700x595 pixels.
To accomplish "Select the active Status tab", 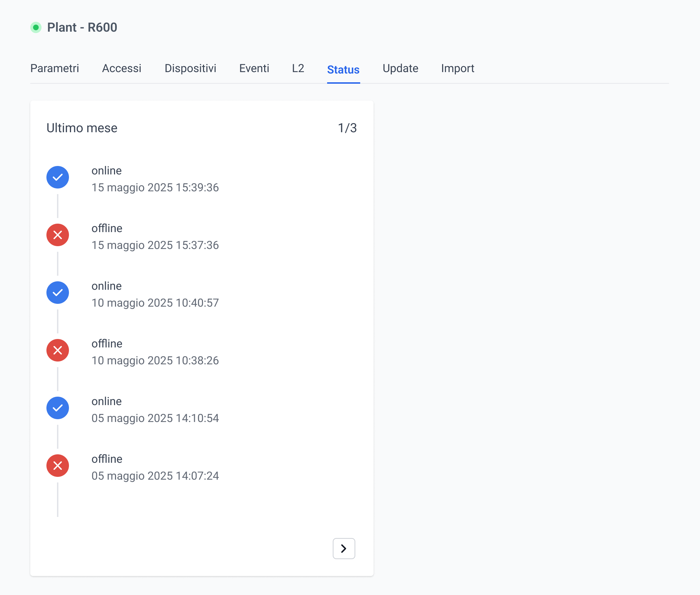I will pyautogui.click(x=343, y=70).
